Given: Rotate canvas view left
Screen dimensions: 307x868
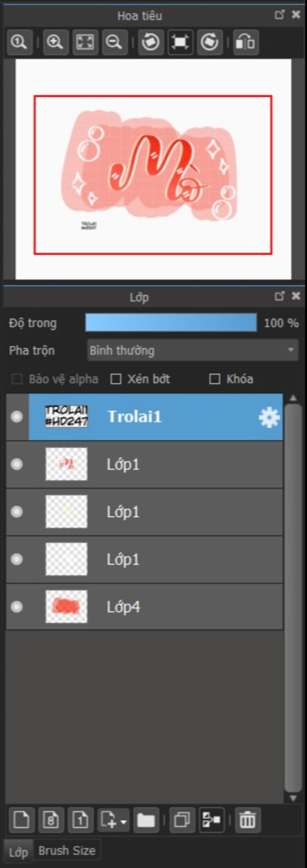Looking at the screenshot, I should click(x=151, y=43).
